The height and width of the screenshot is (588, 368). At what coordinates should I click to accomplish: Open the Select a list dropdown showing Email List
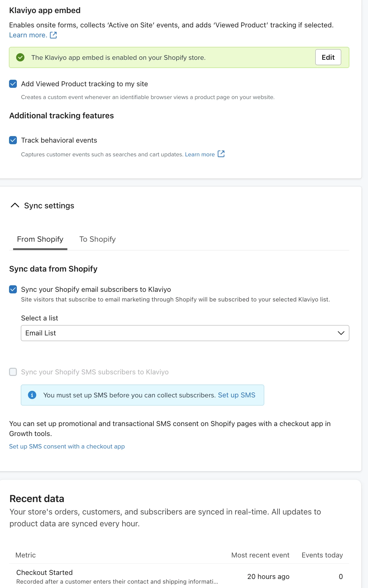click(x=185, y=333)
